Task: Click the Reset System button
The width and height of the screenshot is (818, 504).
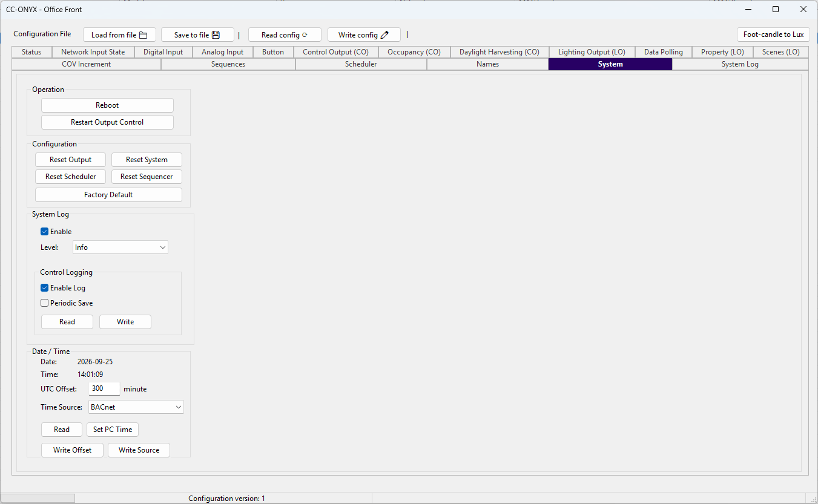Action: point(147,160)
